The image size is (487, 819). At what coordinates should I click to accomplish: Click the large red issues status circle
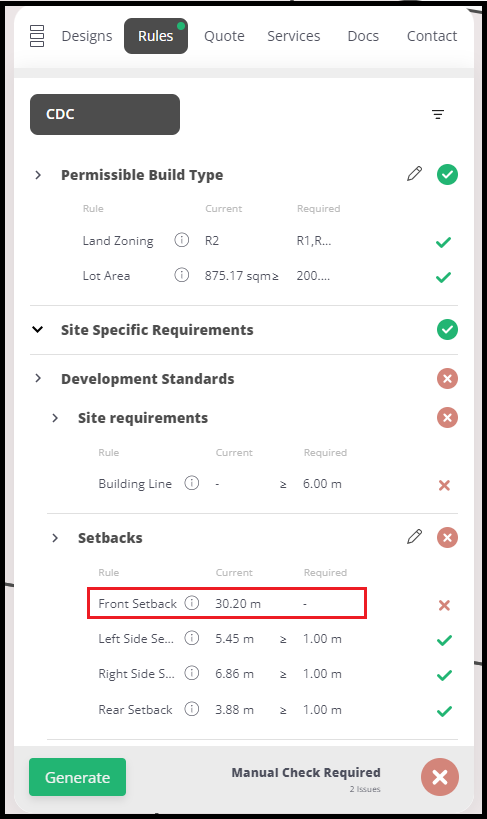440,777
